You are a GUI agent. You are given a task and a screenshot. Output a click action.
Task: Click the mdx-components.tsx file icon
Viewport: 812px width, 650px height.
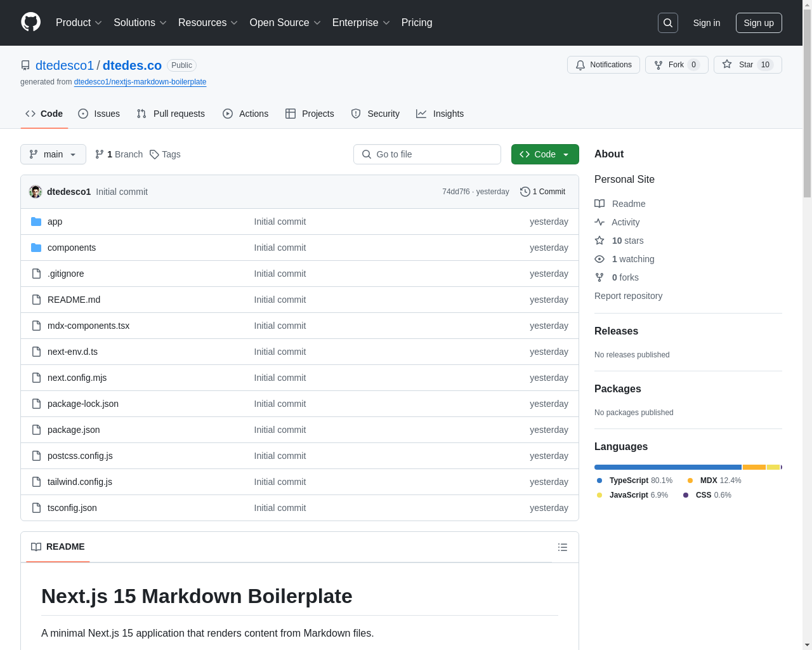(x=36, y=326)
